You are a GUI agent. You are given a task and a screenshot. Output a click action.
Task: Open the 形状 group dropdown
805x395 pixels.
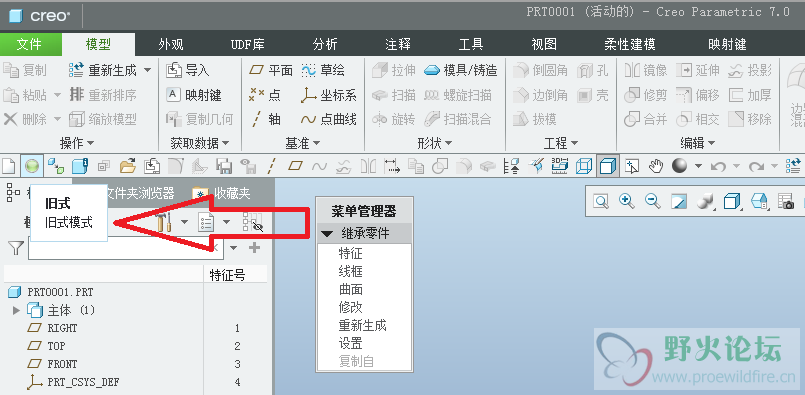click(x=435, y=143)
